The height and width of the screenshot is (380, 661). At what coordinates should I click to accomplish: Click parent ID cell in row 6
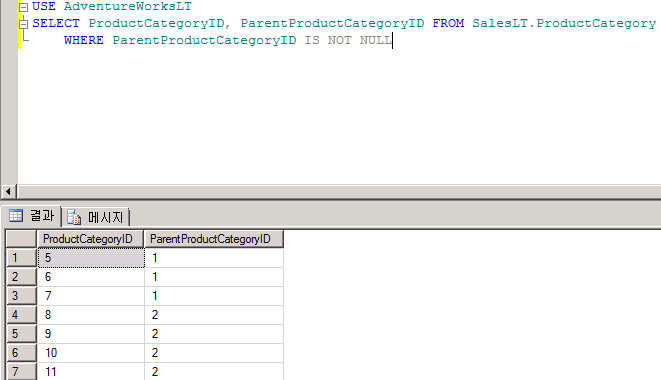coord(214,353)
